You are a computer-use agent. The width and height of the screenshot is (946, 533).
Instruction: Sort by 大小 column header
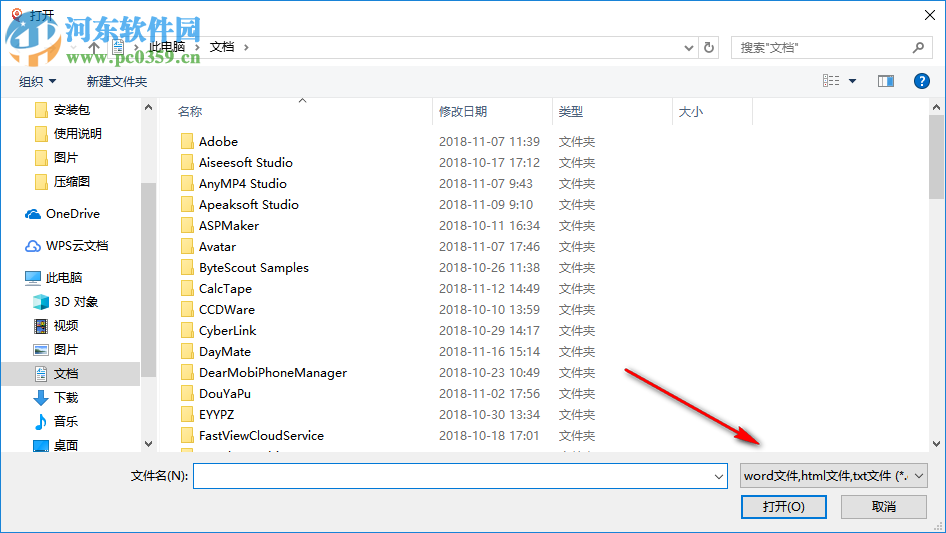tap(691, 112)
